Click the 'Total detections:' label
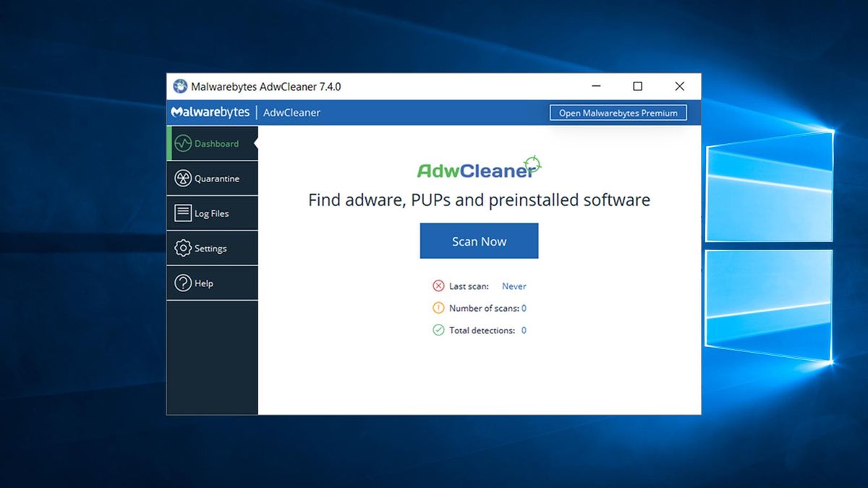This screenshot has width=868, height=488. [x=482, y=330]
